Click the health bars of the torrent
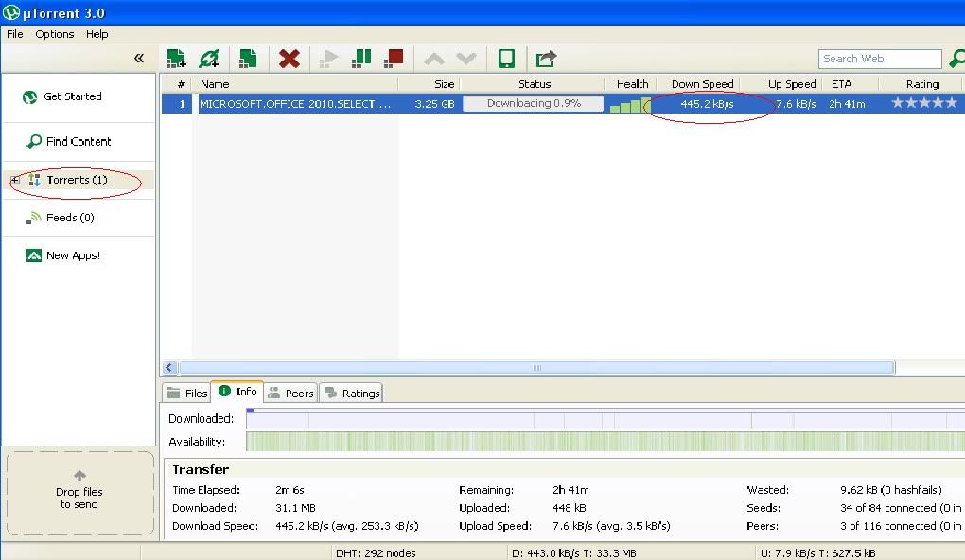 pyautogui.click(x=629, y=105)
